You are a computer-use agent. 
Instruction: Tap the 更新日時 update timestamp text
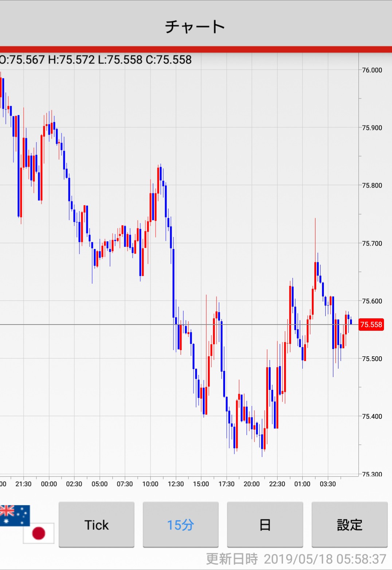[296, 559]
